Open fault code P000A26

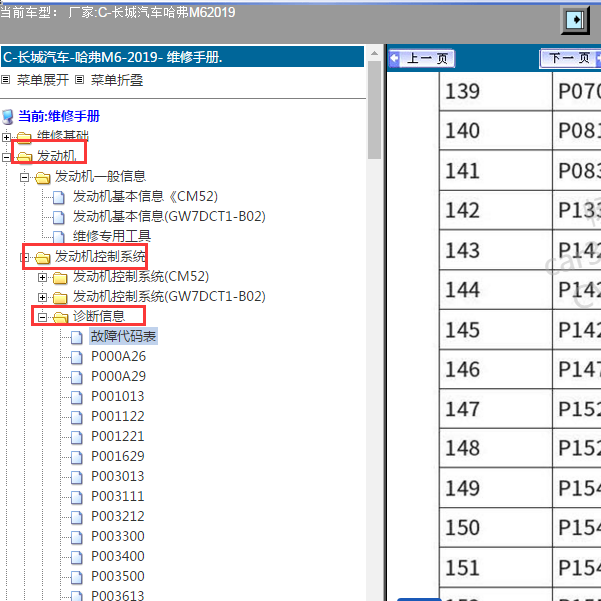(x=118, y=356)
